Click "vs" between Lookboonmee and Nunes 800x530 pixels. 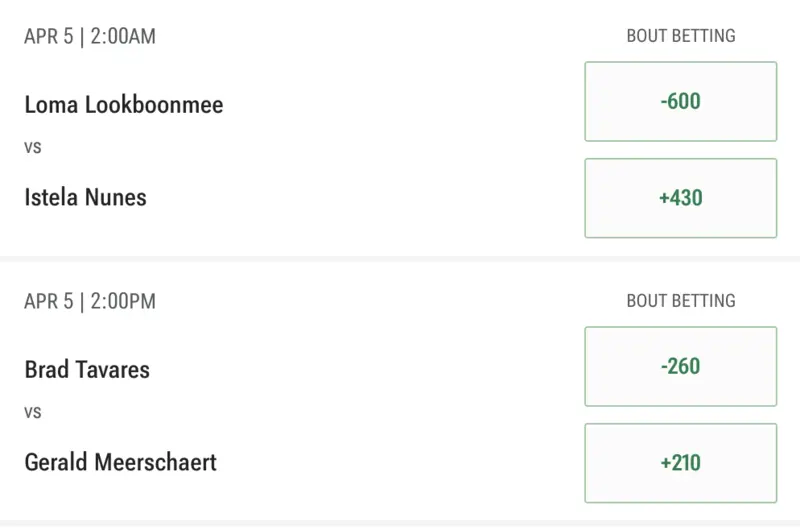32,148
